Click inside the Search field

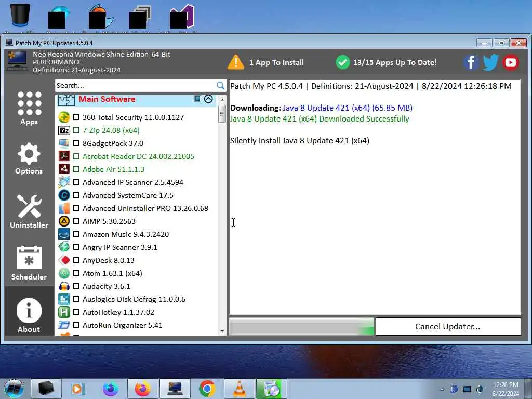coord(136,86)
